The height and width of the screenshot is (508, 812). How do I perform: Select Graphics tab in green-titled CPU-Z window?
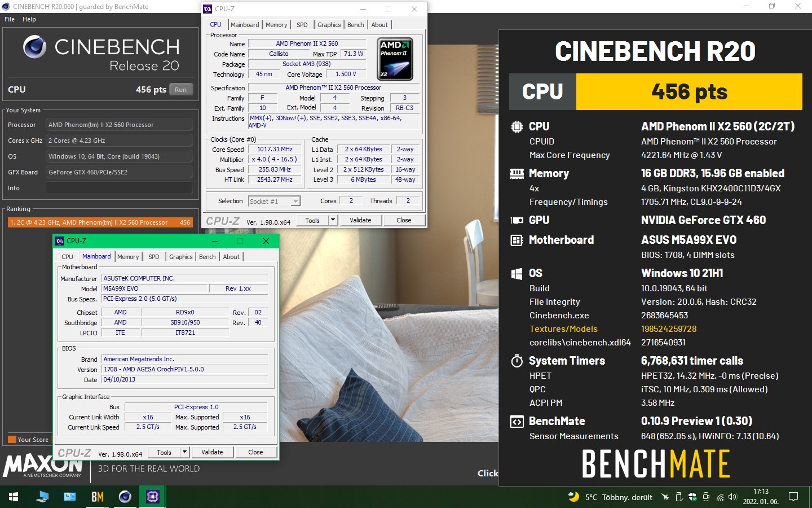point(181,257)
